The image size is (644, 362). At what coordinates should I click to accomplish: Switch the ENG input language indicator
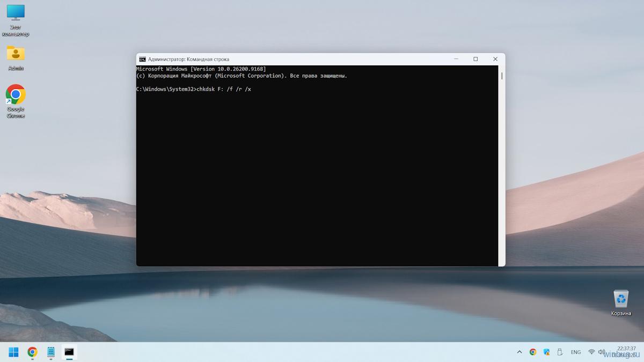pos(576,352)
